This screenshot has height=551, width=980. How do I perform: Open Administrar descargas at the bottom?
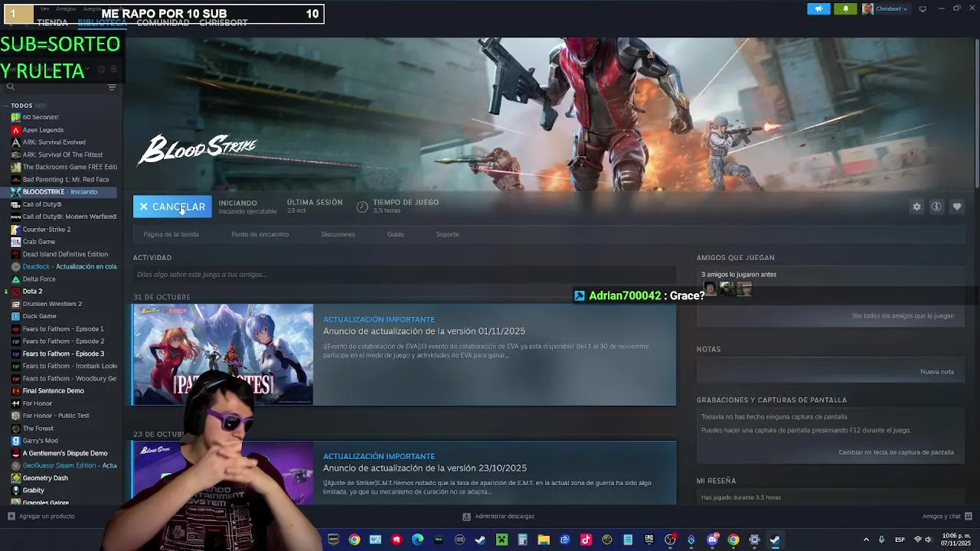pyautogui.click(x=498, y=517)
